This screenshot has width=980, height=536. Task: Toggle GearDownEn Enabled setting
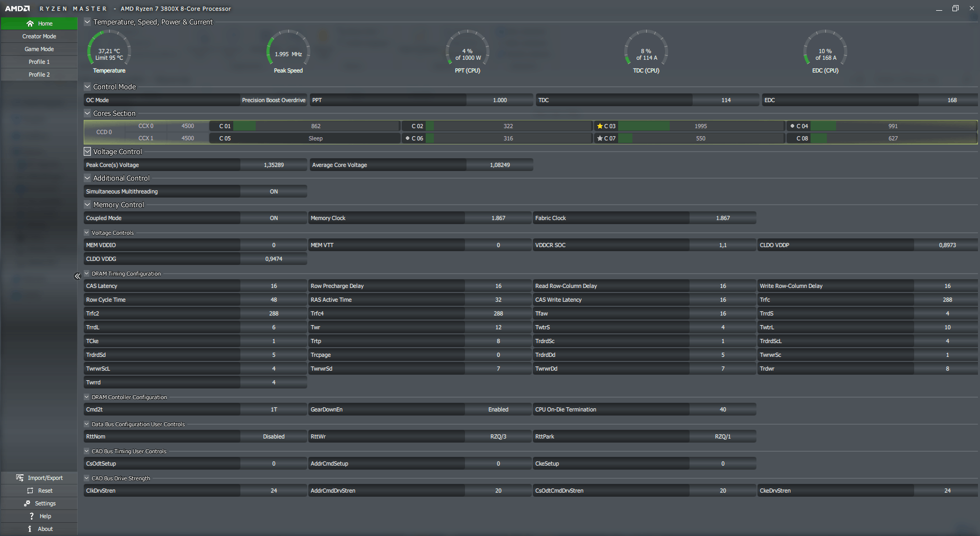[498, 409]
